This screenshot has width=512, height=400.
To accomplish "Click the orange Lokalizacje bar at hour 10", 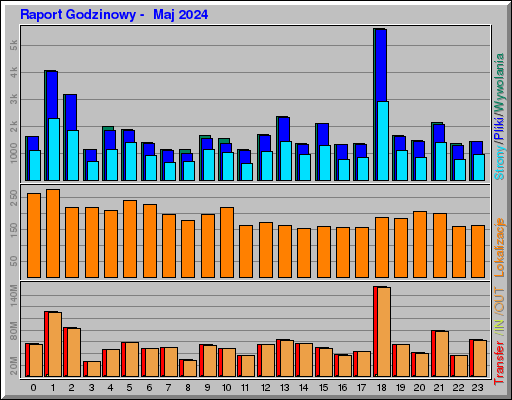I will tap(227, 242).
